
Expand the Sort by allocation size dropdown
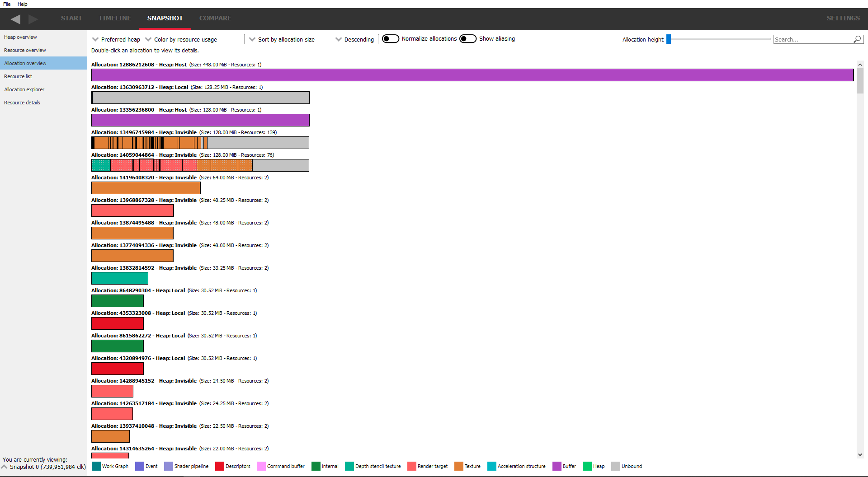pyautogui.click(x=282, y=40)
